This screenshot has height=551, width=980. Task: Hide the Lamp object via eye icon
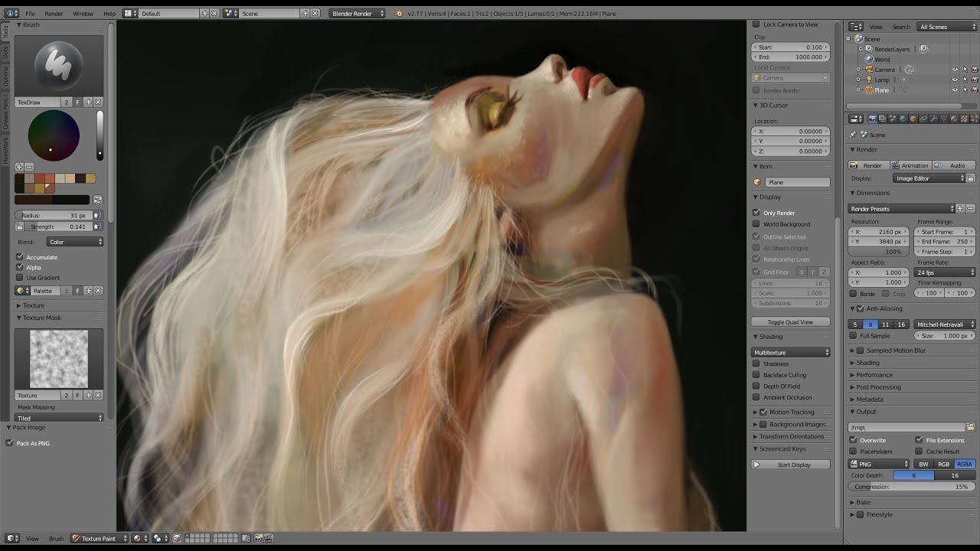[955, 80]
